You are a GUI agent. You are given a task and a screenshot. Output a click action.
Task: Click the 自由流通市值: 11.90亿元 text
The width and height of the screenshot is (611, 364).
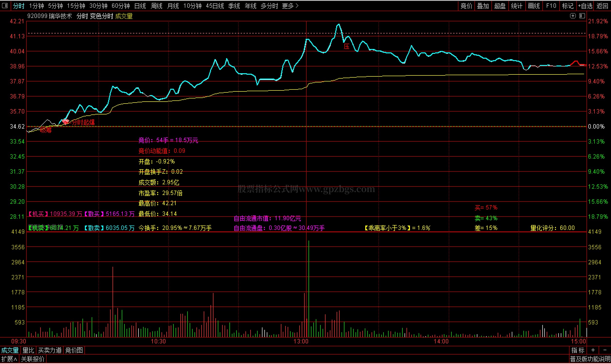coord(267,218)
